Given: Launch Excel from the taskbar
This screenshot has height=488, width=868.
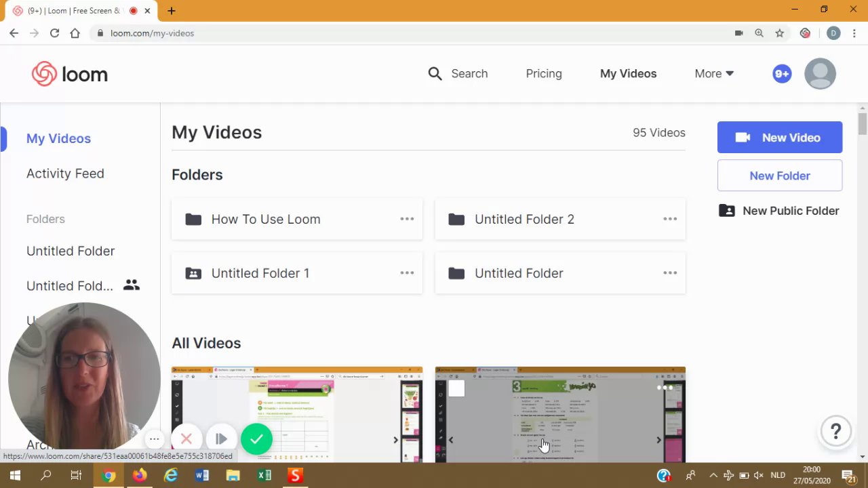Looking at the screenshot, I should pos(264,476).
